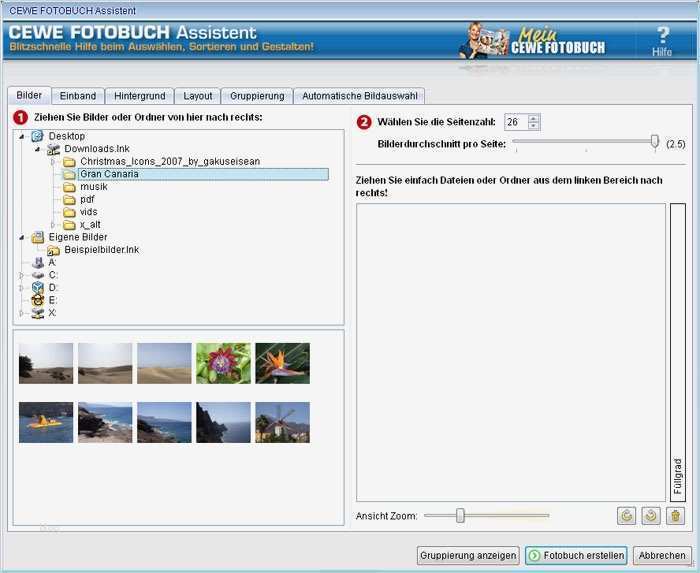Image resolution: width=700 pixels, height=573 pixels.
Task: Click the Gruppierung anzeigen button
Action: [468, 556]
